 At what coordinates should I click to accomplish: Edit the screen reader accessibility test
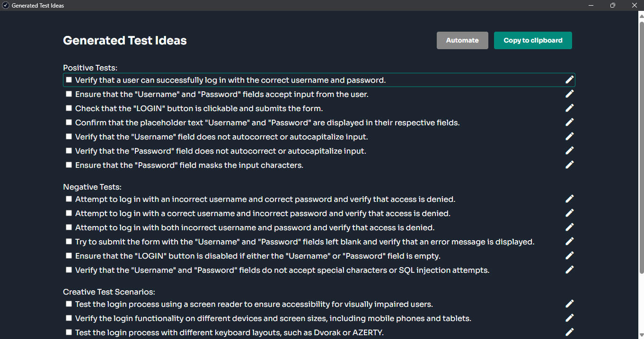click(570, 304)
